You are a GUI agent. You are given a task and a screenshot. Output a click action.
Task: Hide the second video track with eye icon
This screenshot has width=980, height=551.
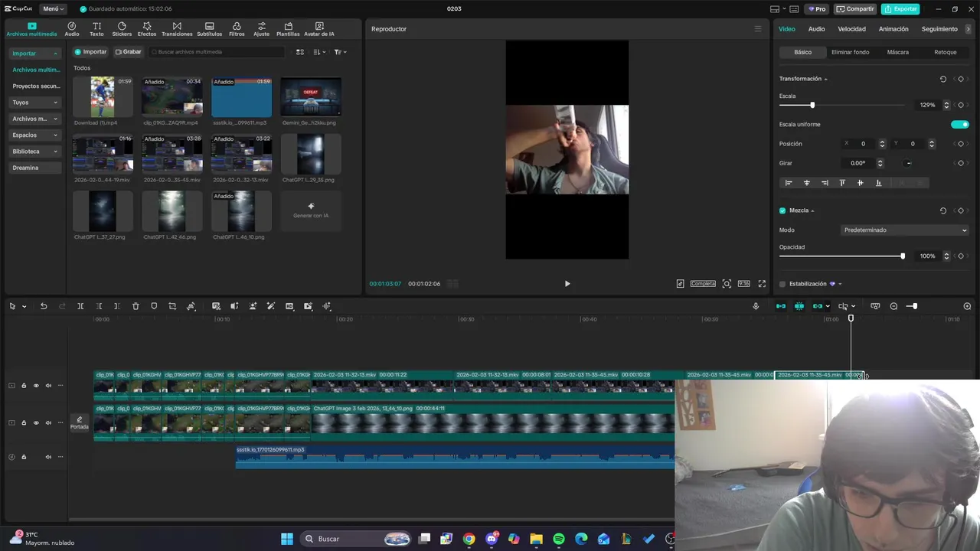click(x=36, y=422)
